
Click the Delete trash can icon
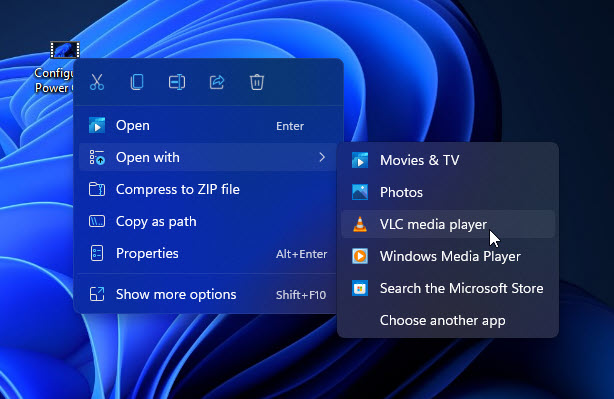[x=257, y=82]
